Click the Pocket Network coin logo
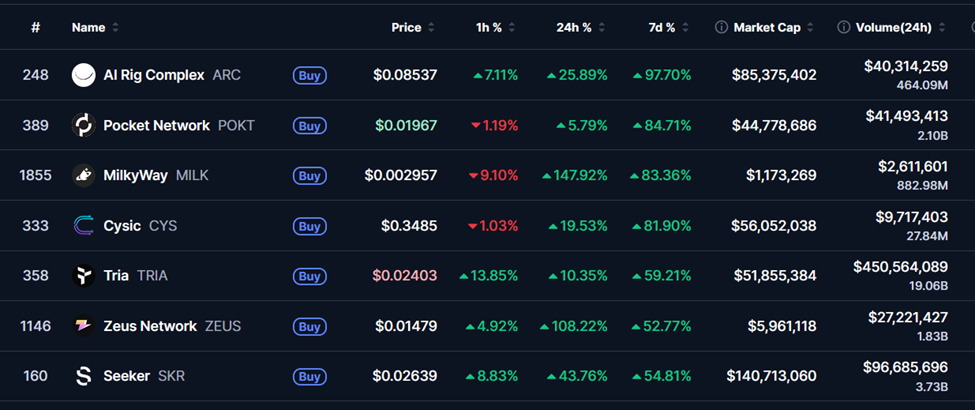 (x=84, y=125)
